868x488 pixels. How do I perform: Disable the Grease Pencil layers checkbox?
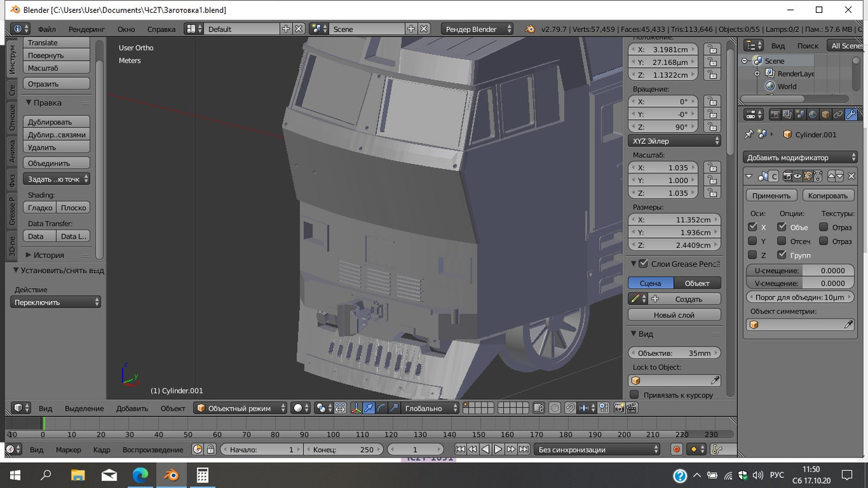point(644,264)
